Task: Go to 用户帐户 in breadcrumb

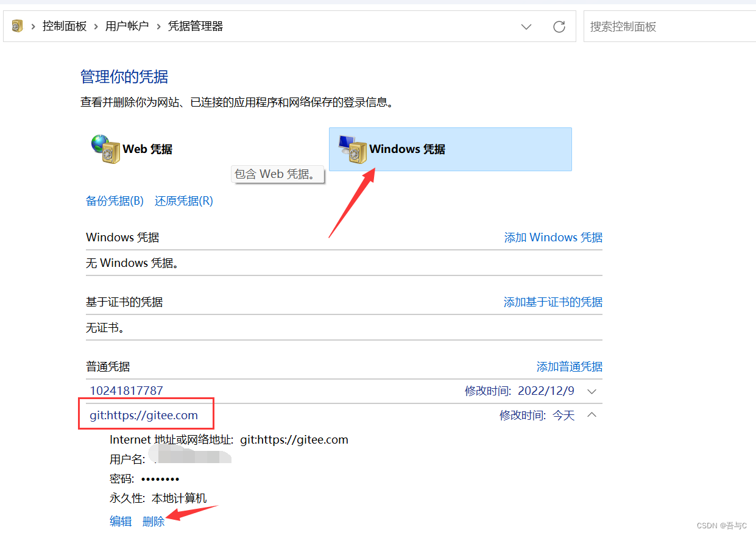Action: tap(127, 26)
